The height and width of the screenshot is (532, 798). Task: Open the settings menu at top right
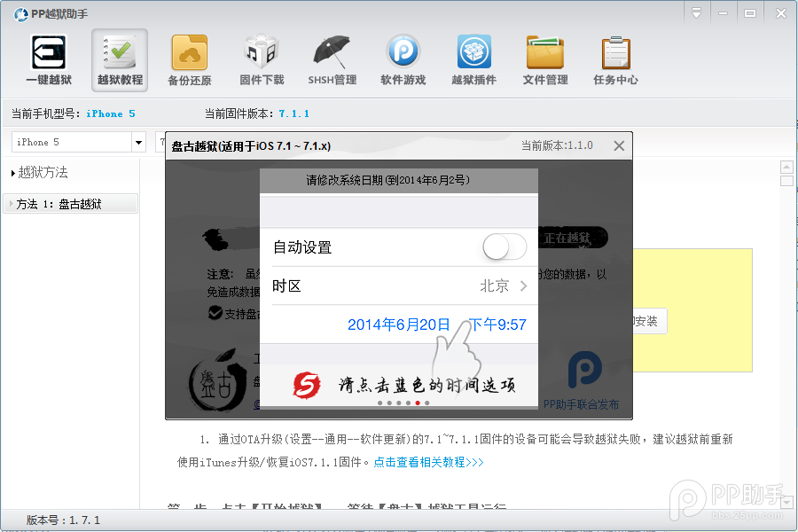(x=697, y=13)
